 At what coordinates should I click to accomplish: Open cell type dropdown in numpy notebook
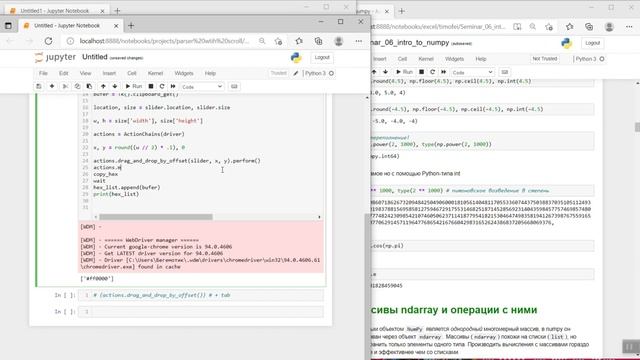click(472, 72)
